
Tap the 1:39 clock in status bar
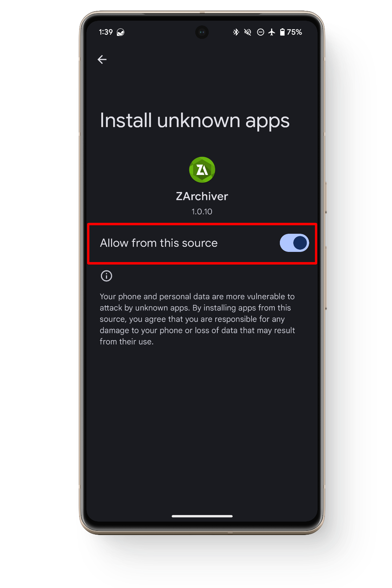click(106, 32)
